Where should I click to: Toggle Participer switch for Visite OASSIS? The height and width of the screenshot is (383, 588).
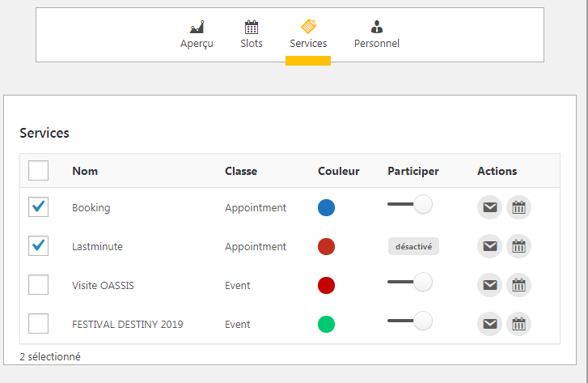click(410, 282)
